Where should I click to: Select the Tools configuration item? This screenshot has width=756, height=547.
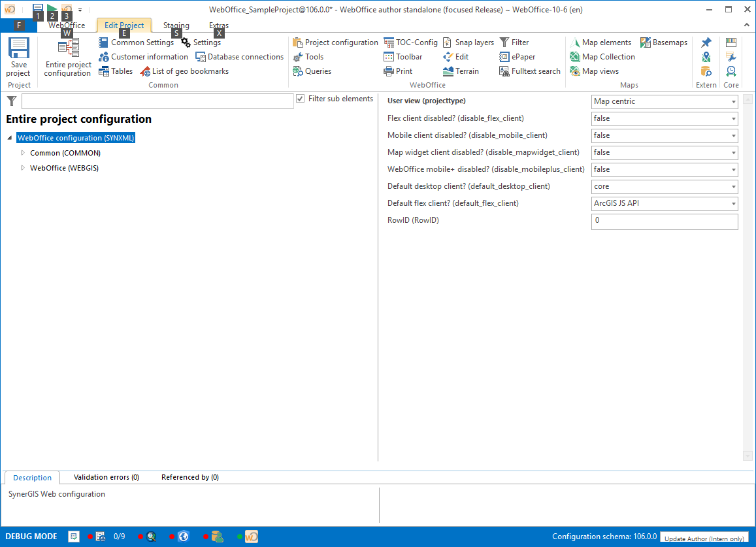308,56
